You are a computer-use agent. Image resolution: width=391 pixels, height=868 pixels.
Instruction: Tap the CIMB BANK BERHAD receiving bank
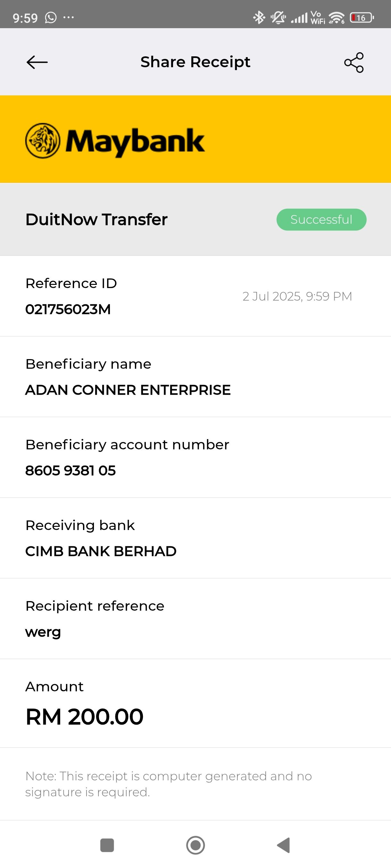(101, 551)
